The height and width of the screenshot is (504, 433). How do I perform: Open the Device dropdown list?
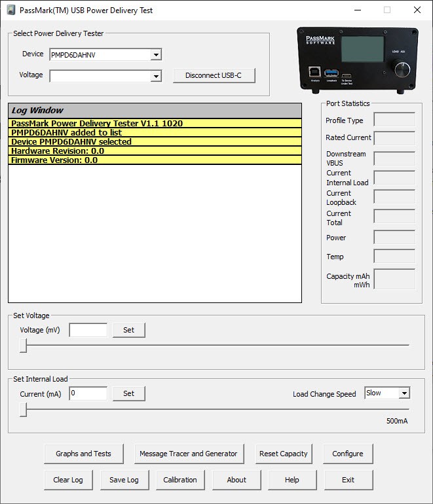tap(156, 54)
